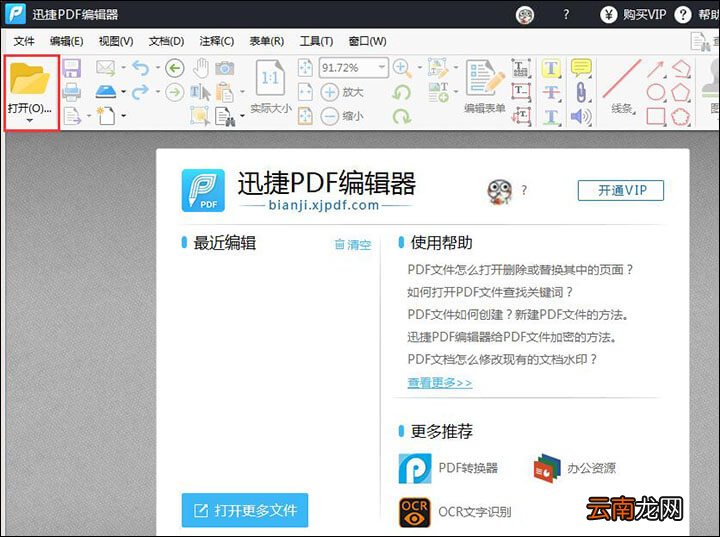Click the Save floppy disk icon
The height and width of the screenshot is (537, 720).
pos(72,68)
